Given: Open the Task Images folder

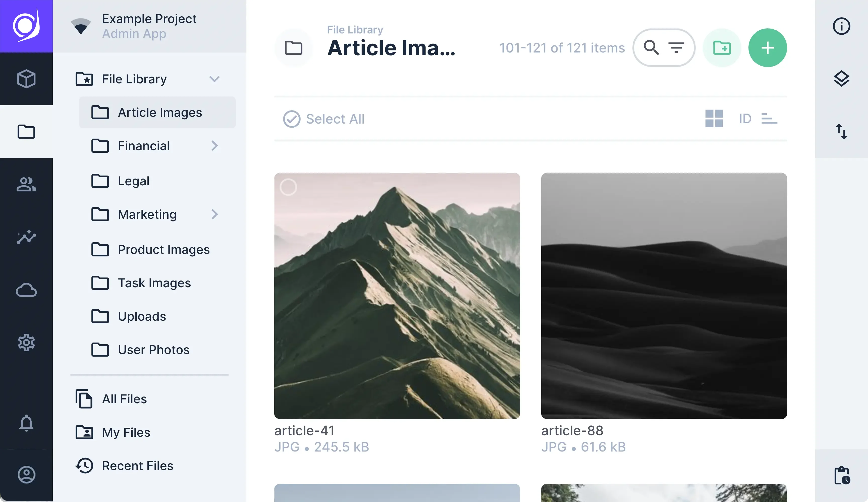Looking at the screenshot, I should click(x=157, y=283).
